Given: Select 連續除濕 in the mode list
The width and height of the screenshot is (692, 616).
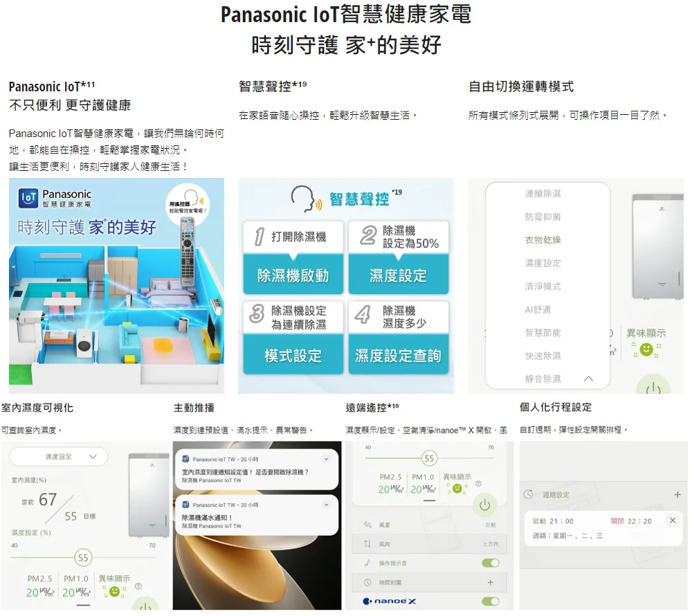Looking at the screenshot, I should point(543,194).
